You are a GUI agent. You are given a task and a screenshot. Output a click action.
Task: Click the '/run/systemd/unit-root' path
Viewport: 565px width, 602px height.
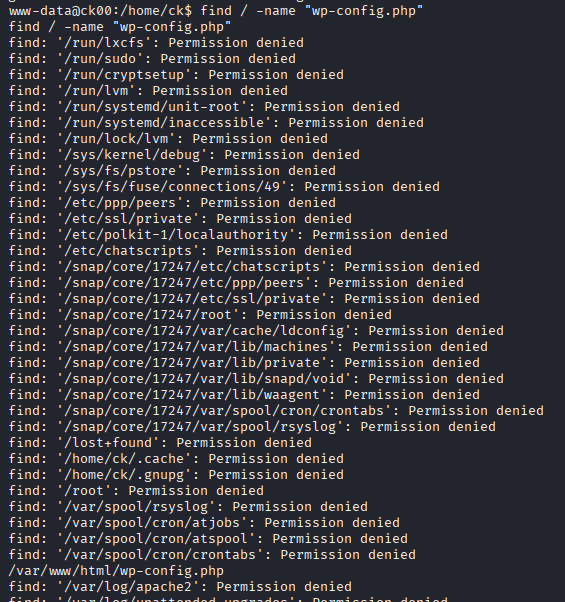[152, 107]
